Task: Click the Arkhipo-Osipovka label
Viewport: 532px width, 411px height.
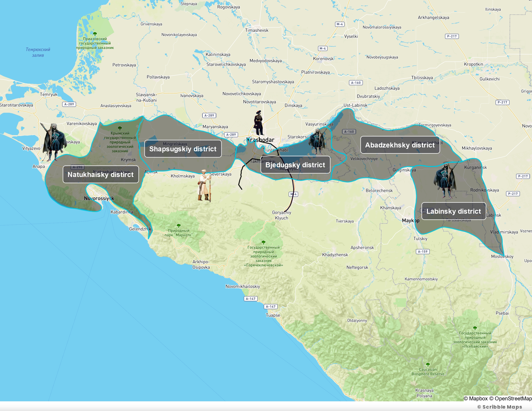Action: pos(201,264)
